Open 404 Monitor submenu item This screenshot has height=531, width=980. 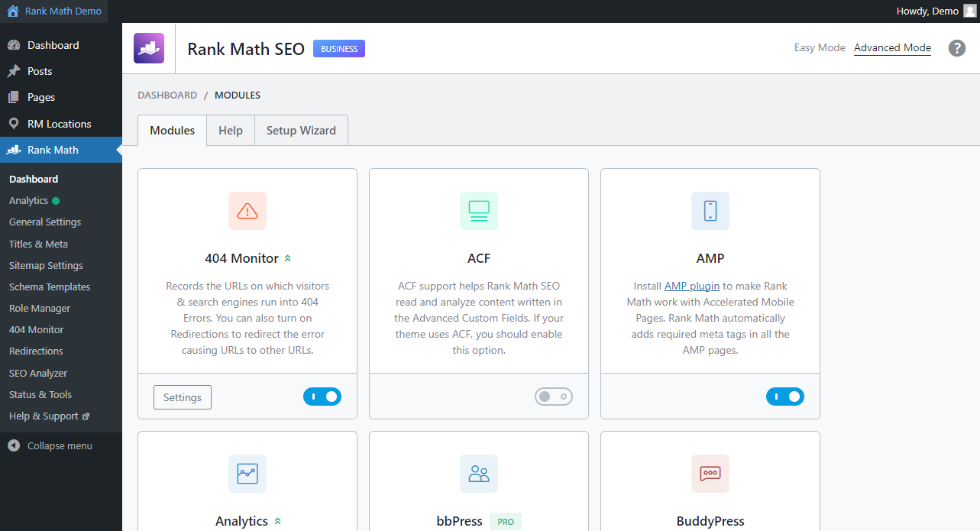tap(37, 329)
